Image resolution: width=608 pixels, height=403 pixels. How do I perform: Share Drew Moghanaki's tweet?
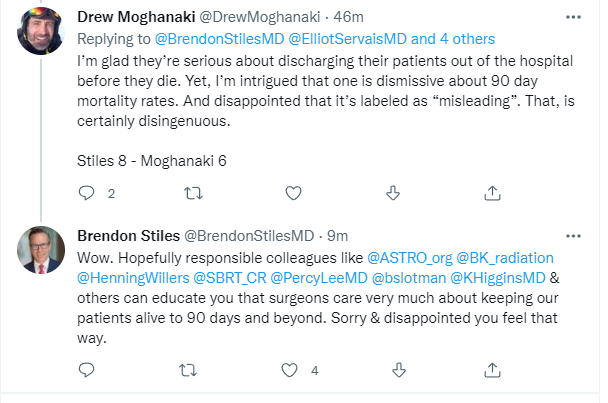pos(492,193)
